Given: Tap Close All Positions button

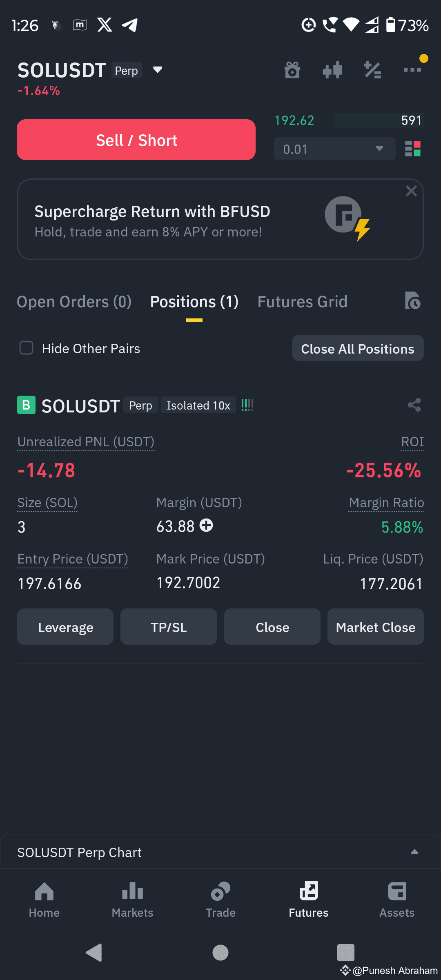Looking at the screenshot, I should [x=358, y=348].
